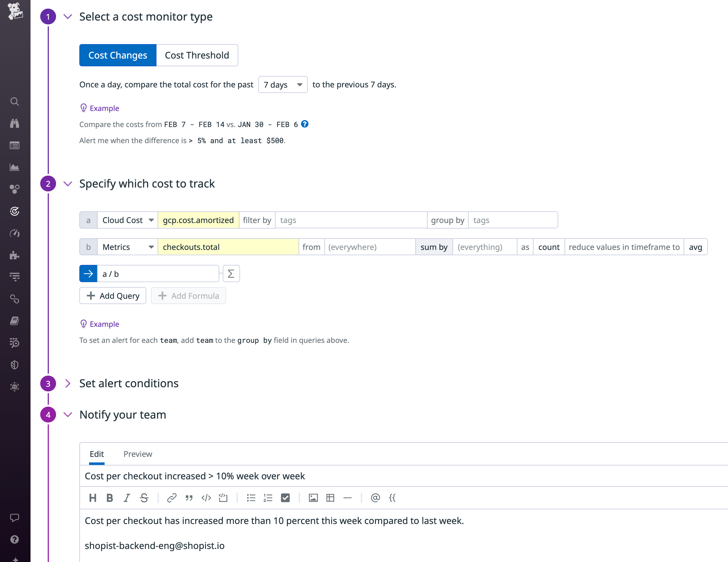Insert an image in the notification editor

pyautogui.click(x=313, y=498)
